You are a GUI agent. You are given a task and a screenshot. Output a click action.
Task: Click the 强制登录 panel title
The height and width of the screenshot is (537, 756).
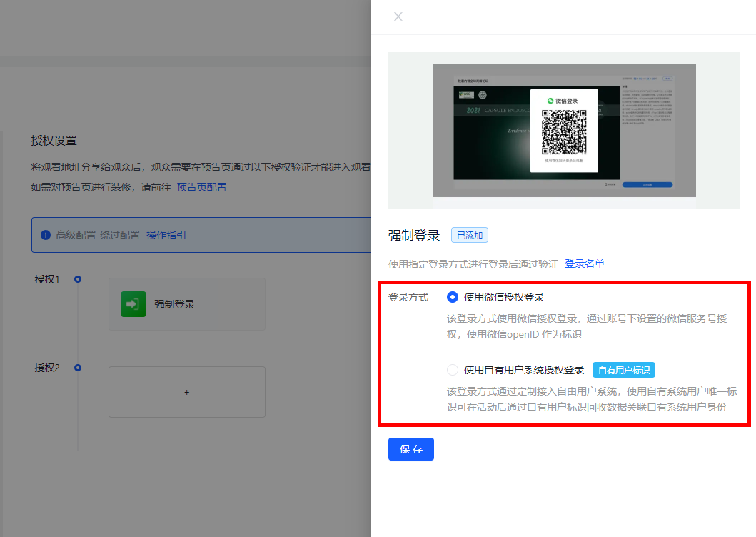point(414,236)
